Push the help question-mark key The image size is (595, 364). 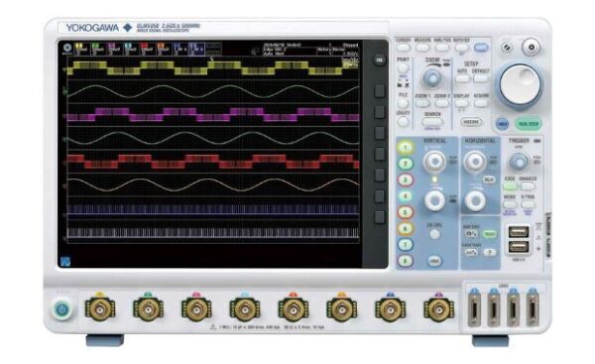490,252
